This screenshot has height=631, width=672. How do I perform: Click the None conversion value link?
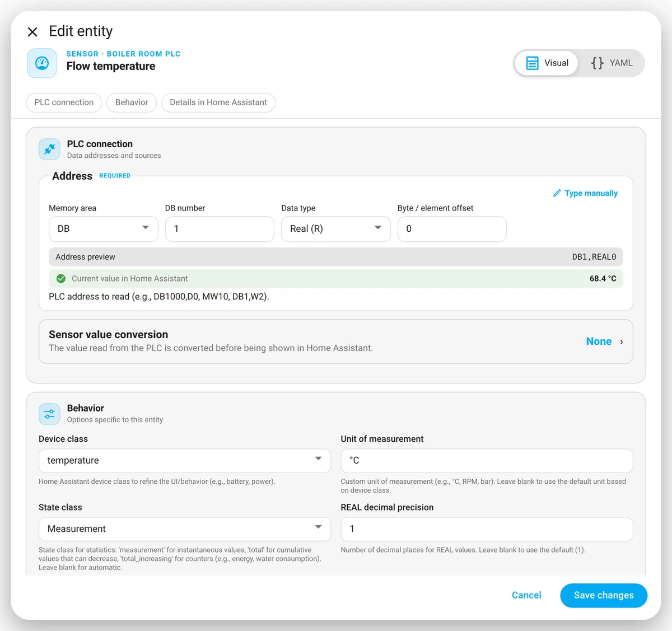coord(599,342)
